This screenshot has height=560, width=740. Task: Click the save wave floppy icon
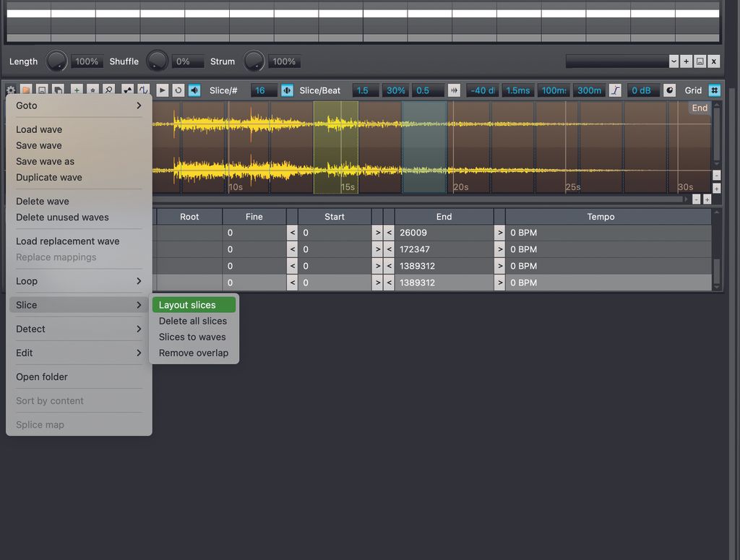42,90
